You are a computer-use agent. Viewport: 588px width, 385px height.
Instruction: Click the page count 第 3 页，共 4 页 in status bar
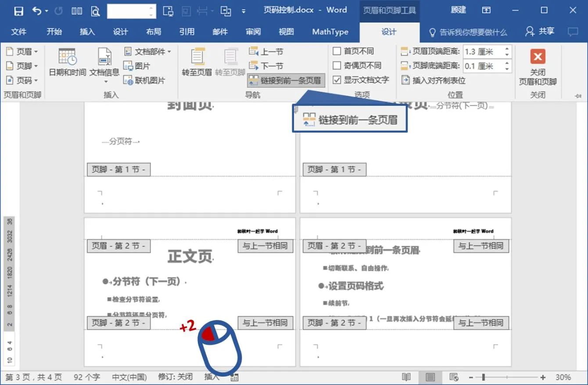[x=34, y=377]
